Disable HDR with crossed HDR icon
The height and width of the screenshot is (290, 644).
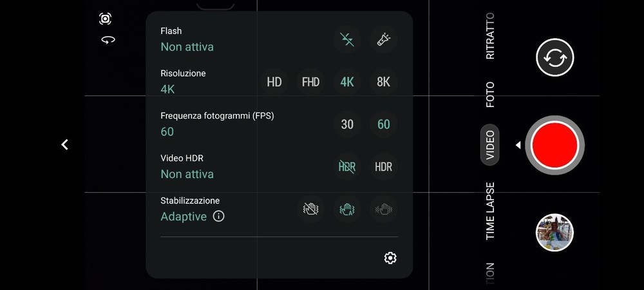click(x=347, y=167)
